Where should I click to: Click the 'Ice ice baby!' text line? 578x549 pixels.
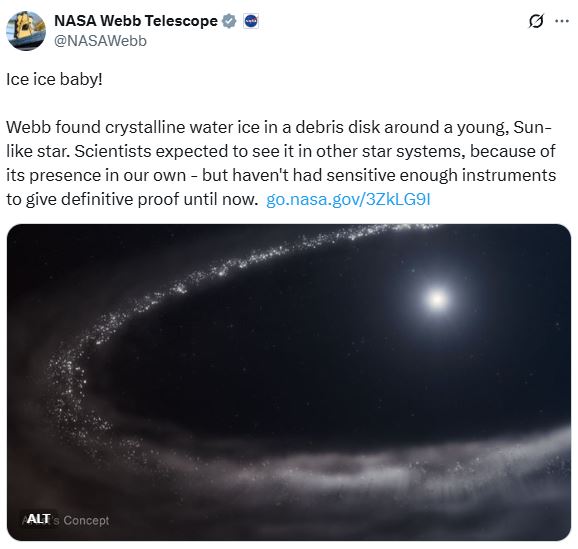54,79
